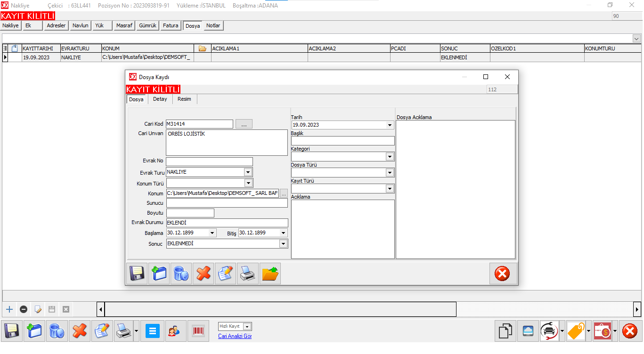Click the grid's left horizontal scroll arrow
Viewport: 644px width, 354px height.
[101, 309]
